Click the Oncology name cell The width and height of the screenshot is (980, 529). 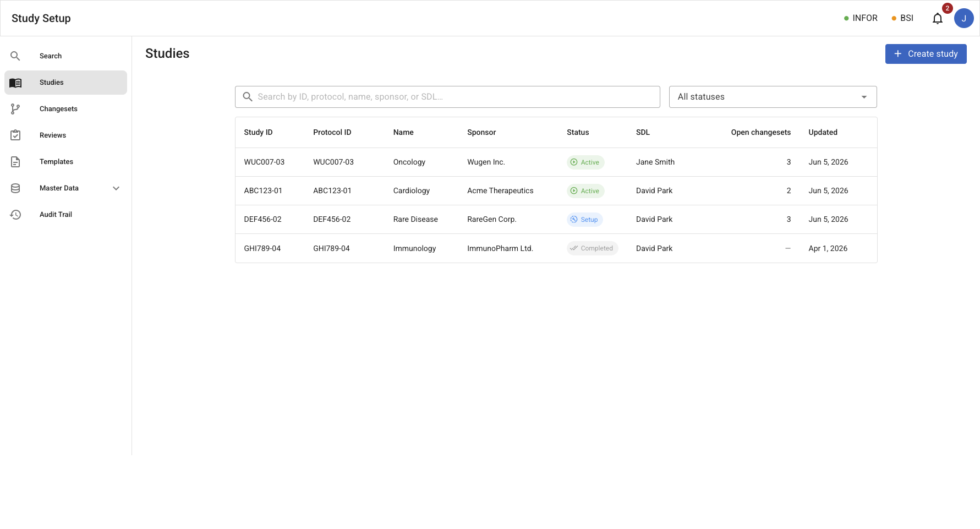coord(409,162)
